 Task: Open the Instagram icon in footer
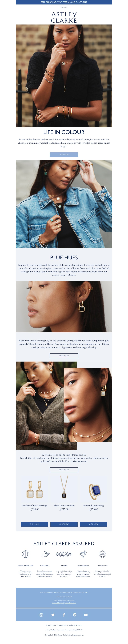point(41,615)
